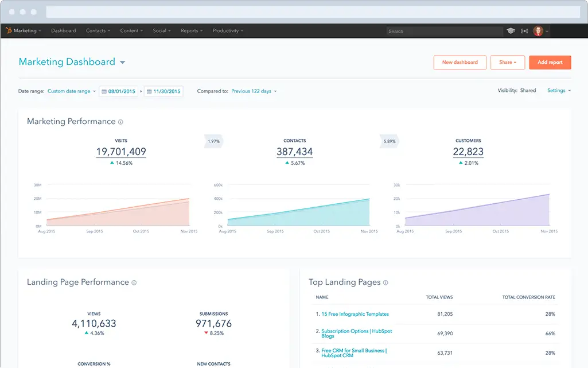Click the 63,731 total views cell
588x368 pixels.
pyautogui.click(x=445, y=353)
